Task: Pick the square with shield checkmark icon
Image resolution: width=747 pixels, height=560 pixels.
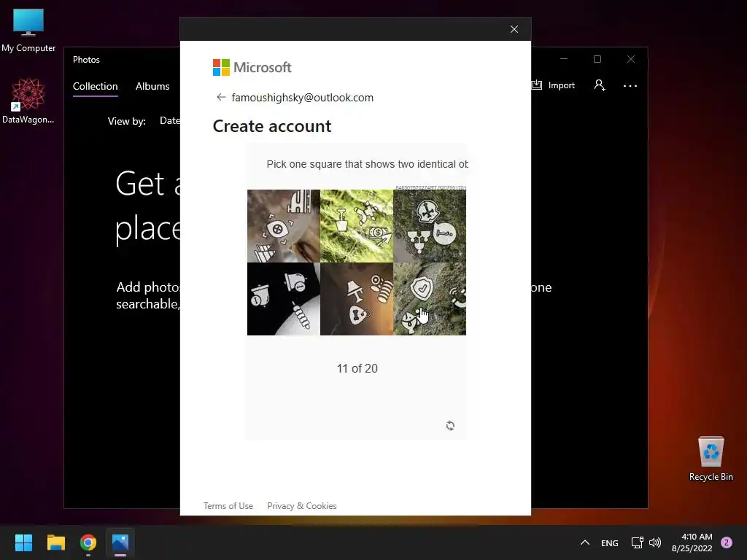Action: pos(430,299)
